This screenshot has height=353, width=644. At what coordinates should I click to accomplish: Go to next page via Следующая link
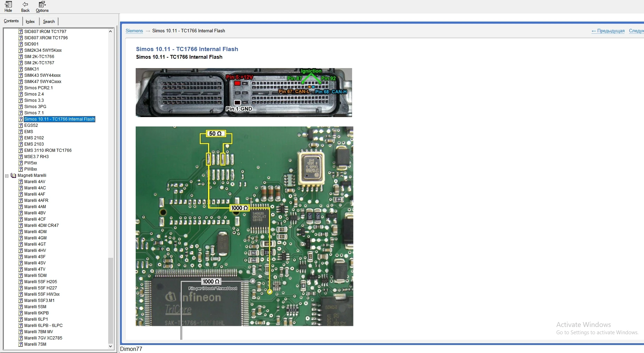(636, 31)
